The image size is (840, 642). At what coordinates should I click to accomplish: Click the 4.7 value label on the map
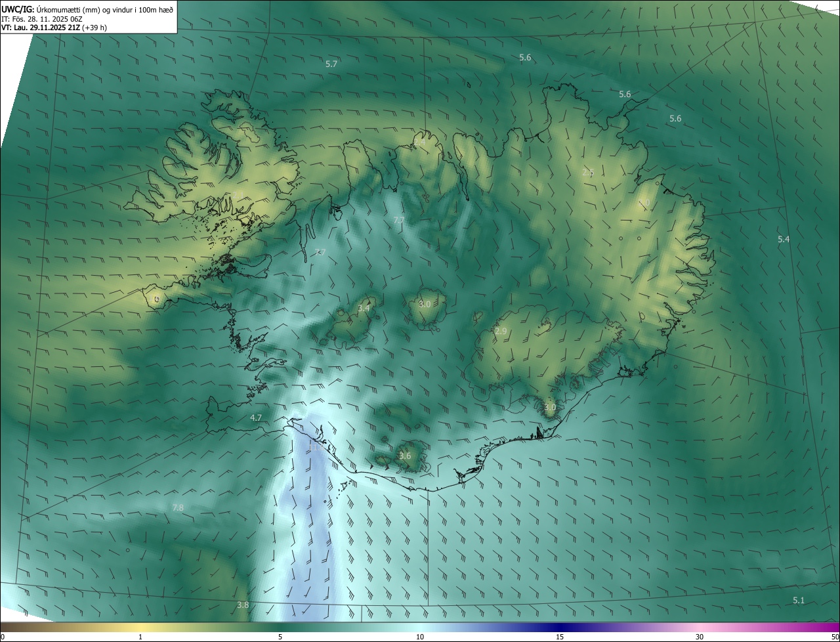pos(256,417)
